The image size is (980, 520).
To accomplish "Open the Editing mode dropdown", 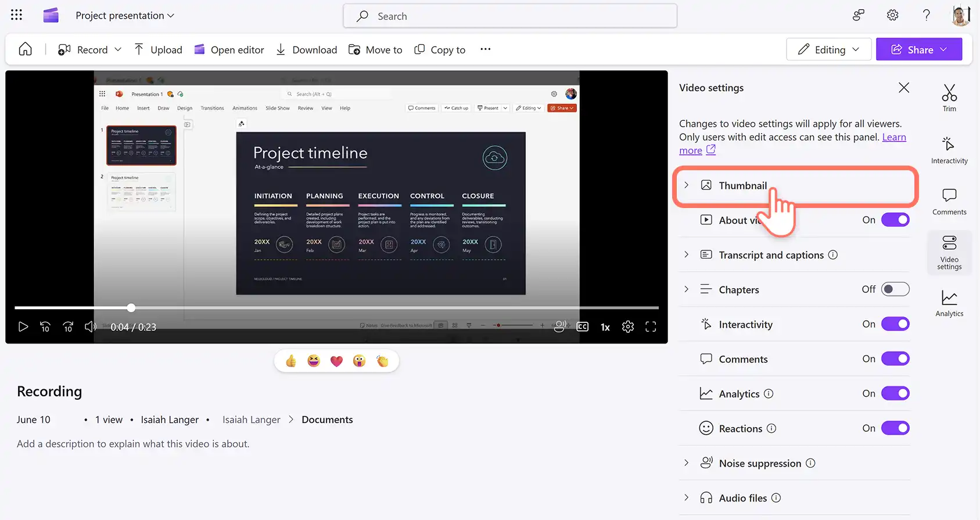I will coord(828,49).
